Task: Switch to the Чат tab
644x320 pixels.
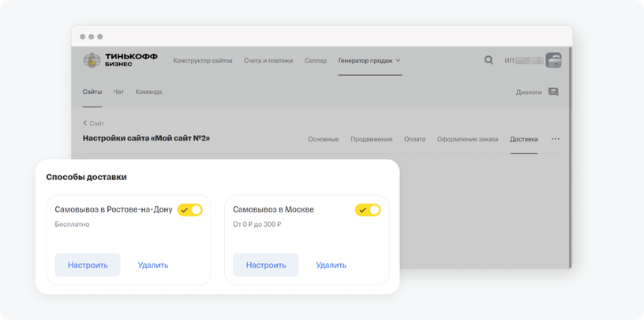Action: 118,92
